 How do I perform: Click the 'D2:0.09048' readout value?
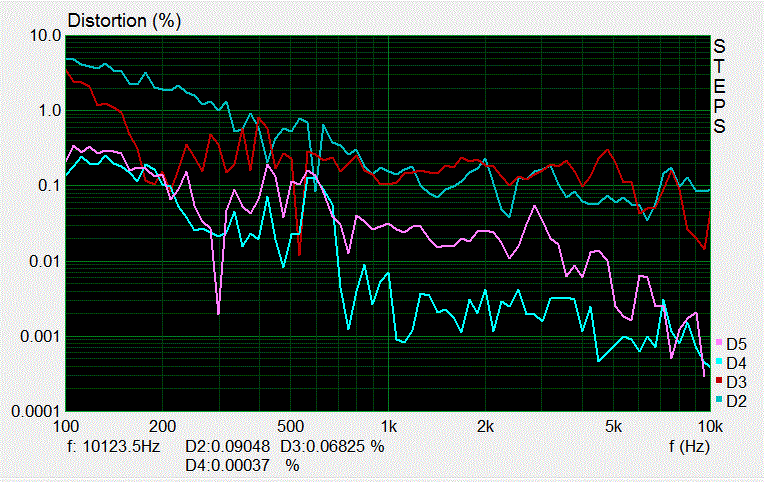(228, 446)
